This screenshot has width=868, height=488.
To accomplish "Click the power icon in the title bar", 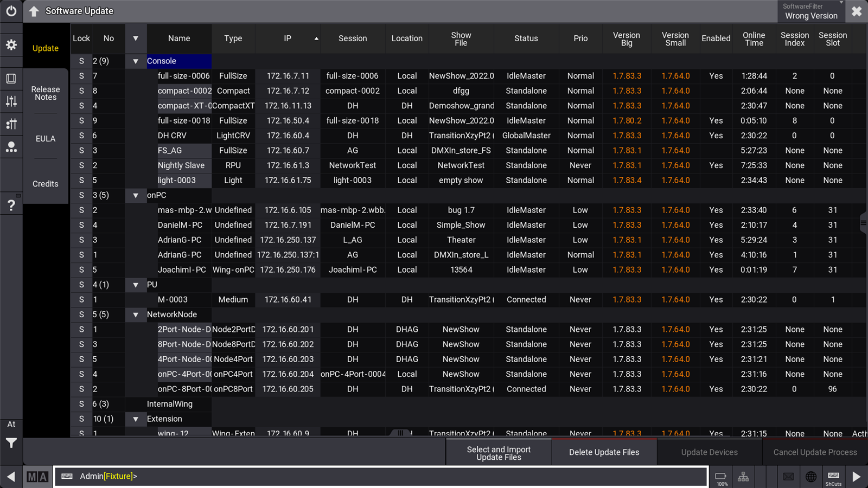I will coord(11,11).
